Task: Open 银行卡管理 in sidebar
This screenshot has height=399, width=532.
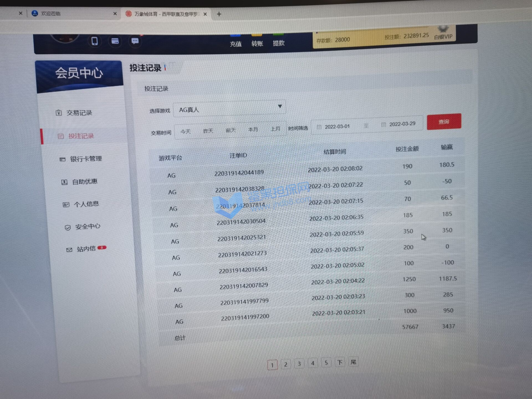Action: [86, 159]
